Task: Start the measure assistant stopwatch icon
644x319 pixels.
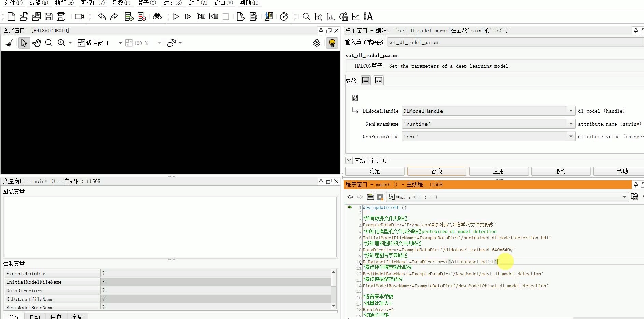Action: 284,16
